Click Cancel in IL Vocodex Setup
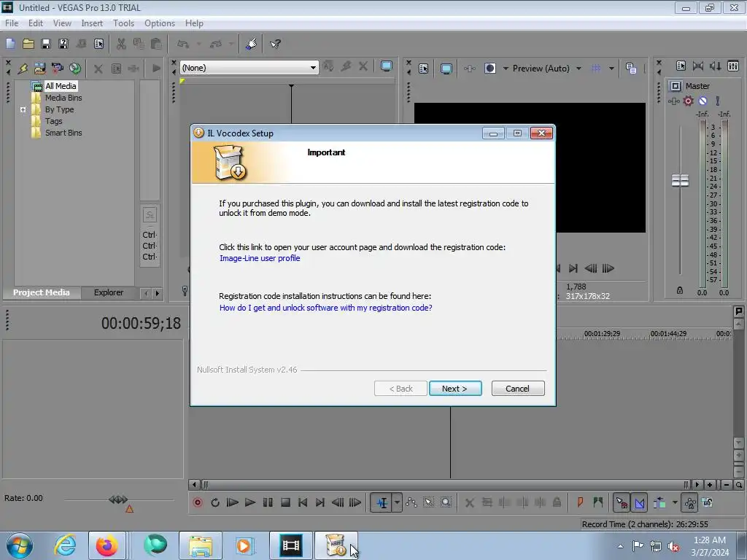 pos(517,389)
